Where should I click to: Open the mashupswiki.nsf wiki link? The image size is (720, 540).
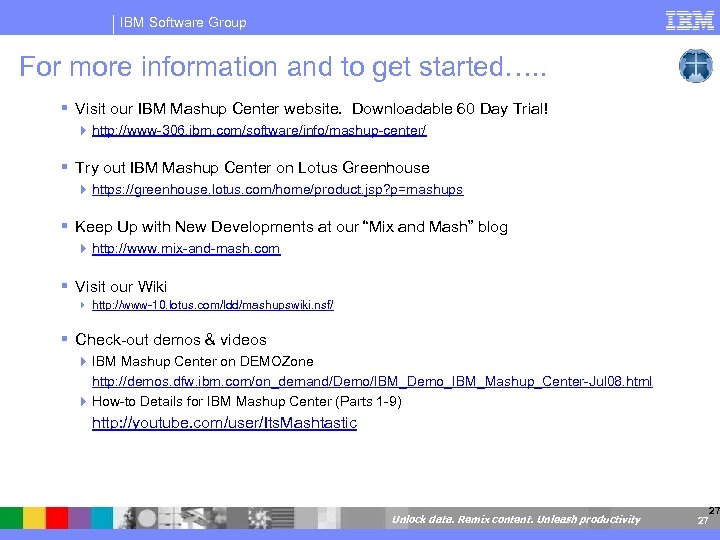click(x=213, y=305)
